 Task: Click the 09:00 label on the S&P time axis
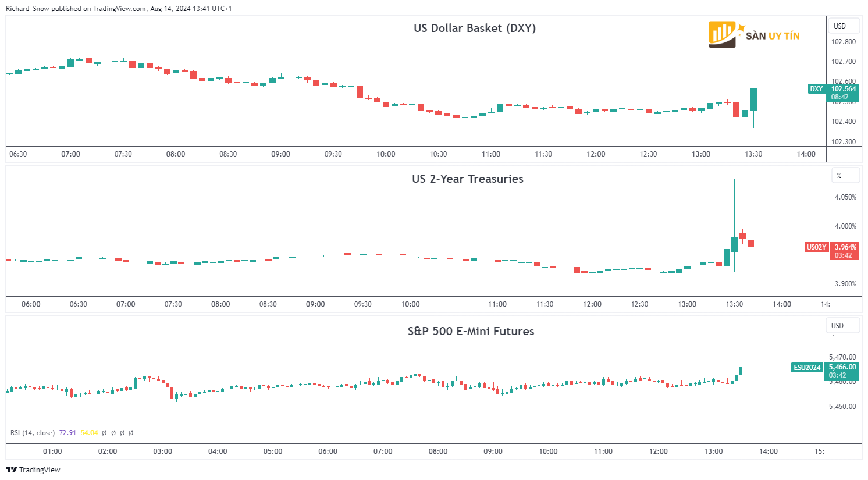493,451
